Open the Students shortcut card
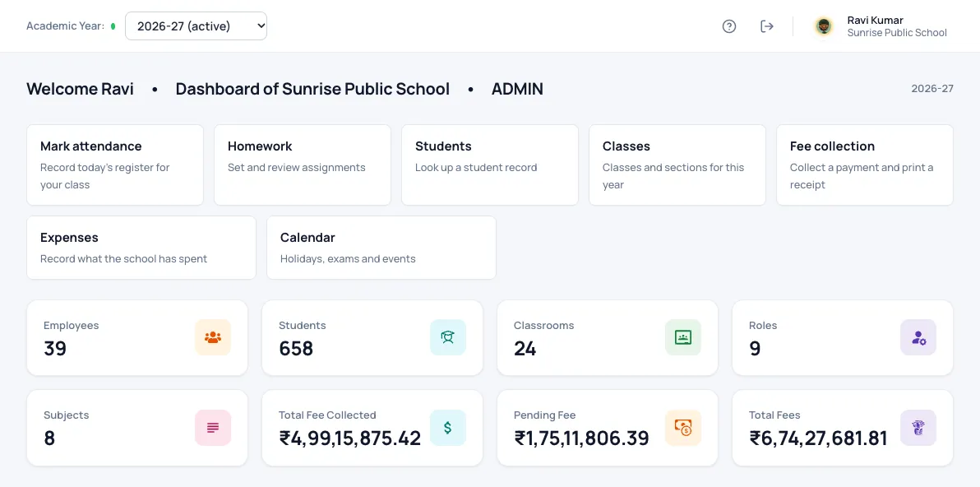This screenshot has width=980, height=487. (x=490, y=165)
